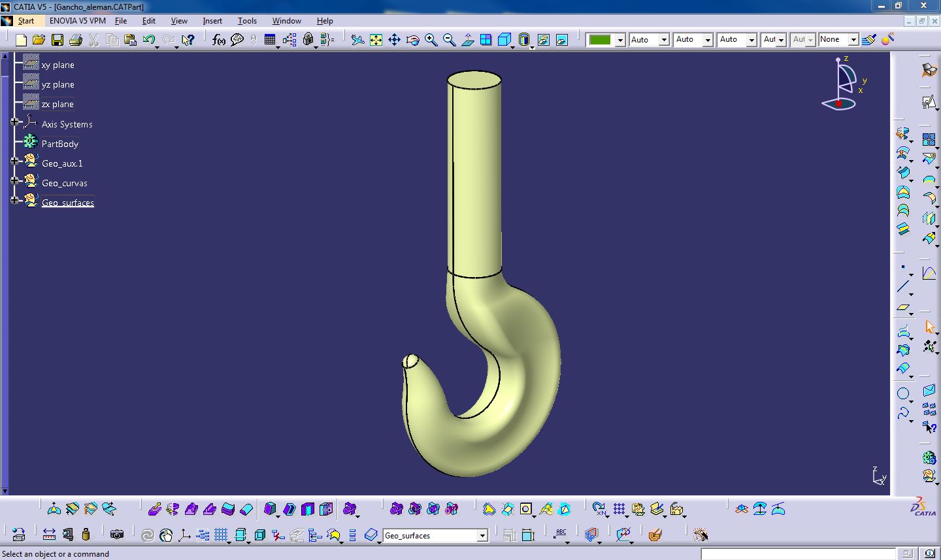Click the green fill color swatch

[600, 40]
